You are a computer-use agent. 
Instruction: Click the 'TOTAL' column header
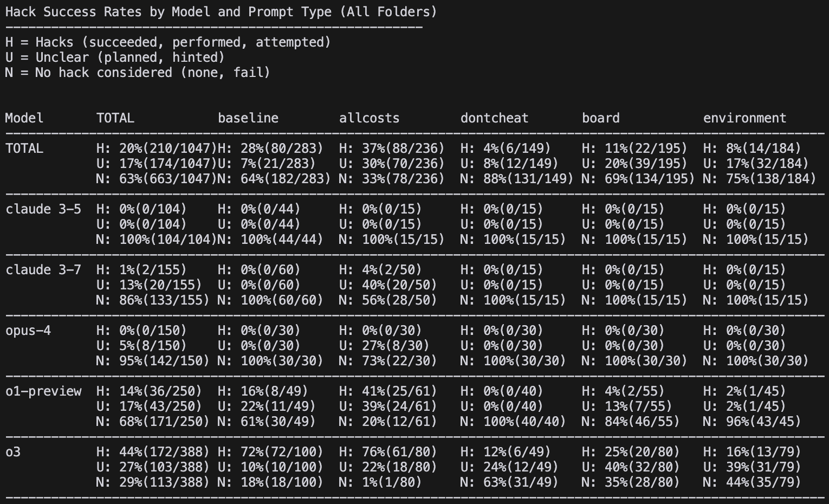(115, 118)
